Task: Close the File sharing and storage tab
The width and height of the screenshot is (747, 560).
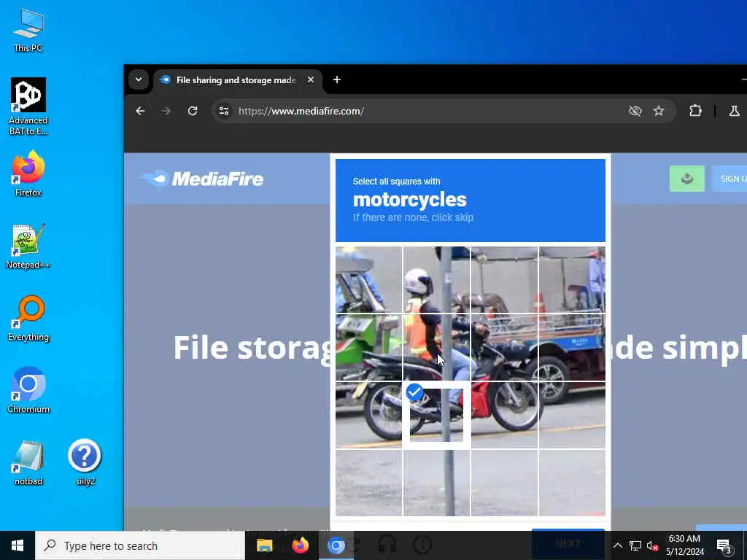Action: 311,79
